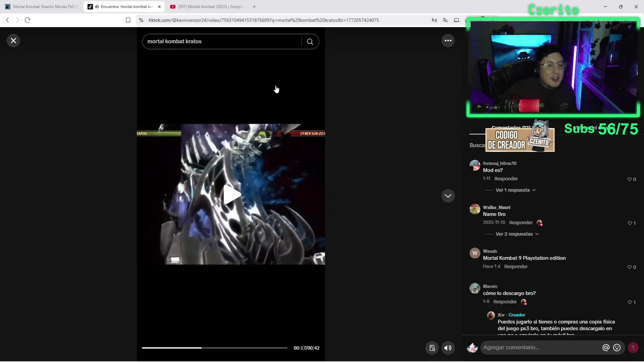This screenshot has width=644, height=362.
Task: Insert a mention with @ icon
Action: (x=606, y=347)
